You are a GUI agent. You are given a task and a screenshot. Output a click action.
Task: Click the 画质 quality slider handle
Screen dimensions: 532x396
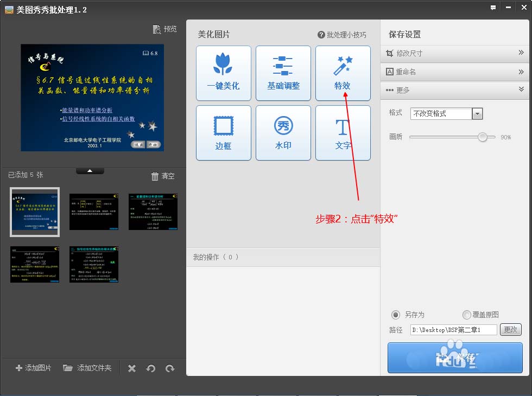[483, 137]
